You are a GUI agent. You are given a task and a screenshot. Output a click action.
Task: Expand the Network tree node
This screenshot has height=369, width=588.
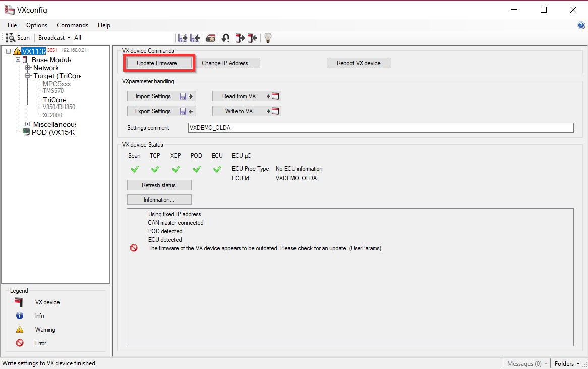click(28, 68)
